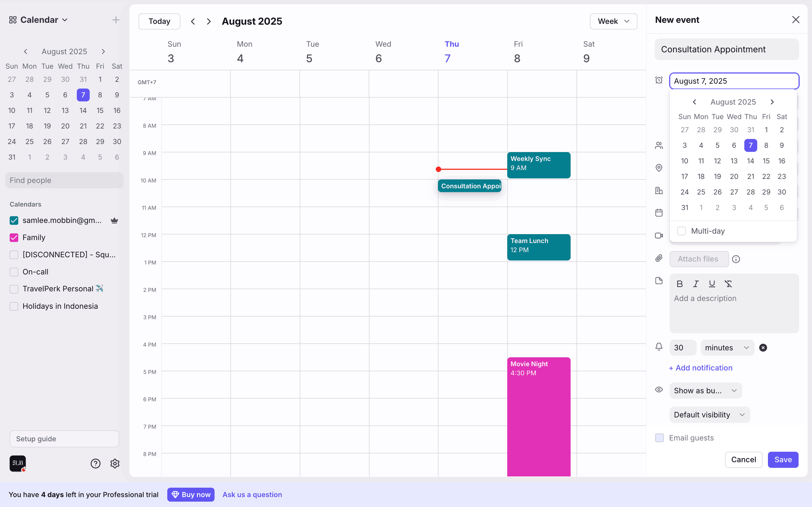Click the underline formatting icon
This screenshot has height=507, width=812.
712,284
